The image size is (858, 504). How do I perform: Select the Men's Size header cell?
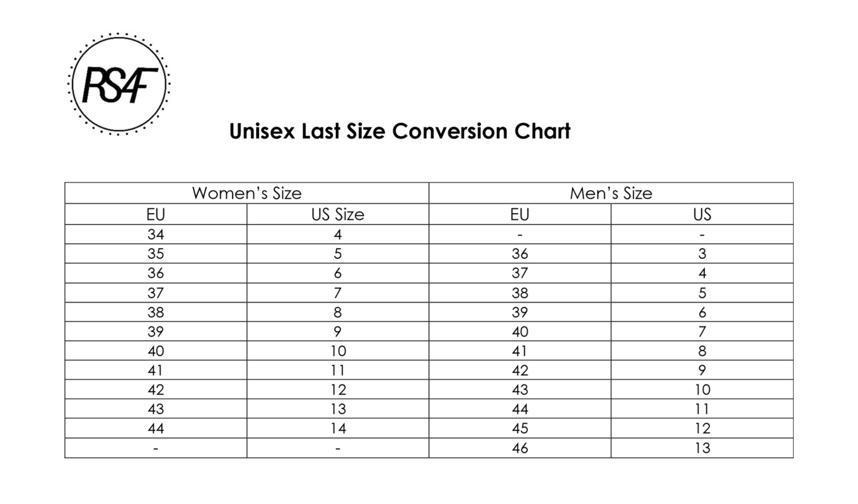click(610, 193)
